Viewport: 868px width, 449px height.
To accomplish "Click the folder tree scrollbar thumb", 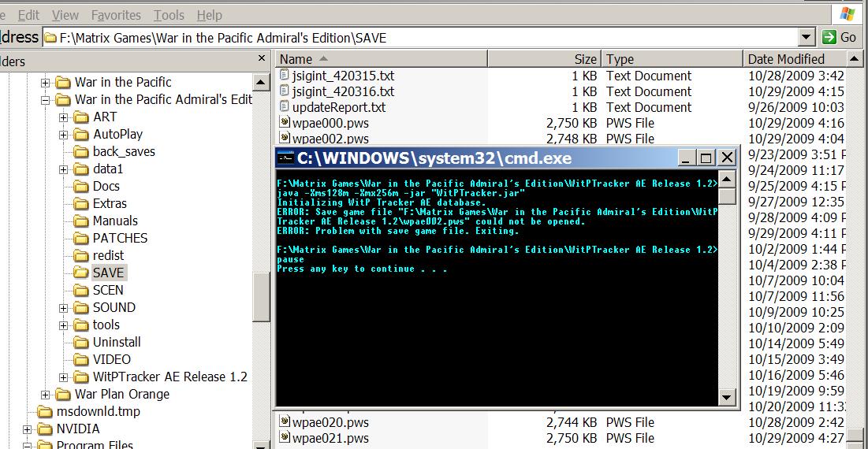I will pyautogui.click(x=261, y=297).
